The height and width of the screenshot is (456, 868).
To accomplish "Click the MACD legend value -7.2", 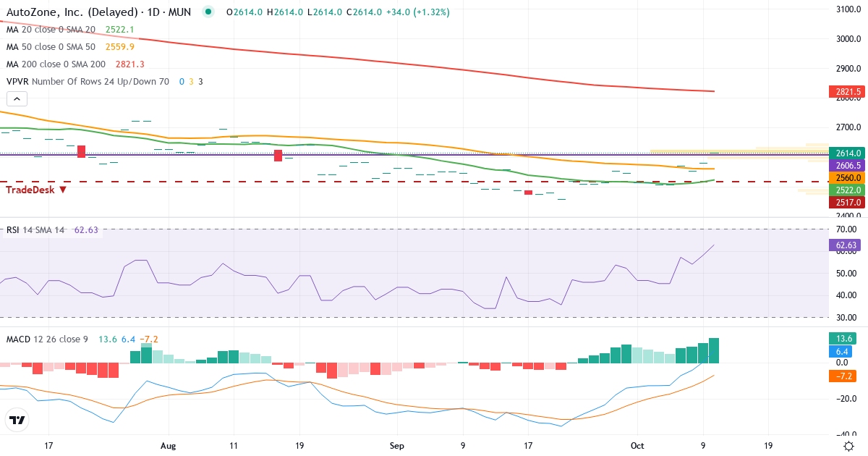I will 149,339.
